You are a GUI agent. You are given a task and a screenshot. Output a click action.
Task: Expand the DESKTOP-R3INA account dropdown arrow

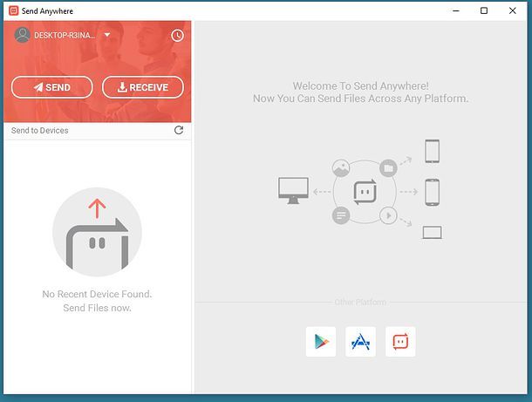coord(107,35)
